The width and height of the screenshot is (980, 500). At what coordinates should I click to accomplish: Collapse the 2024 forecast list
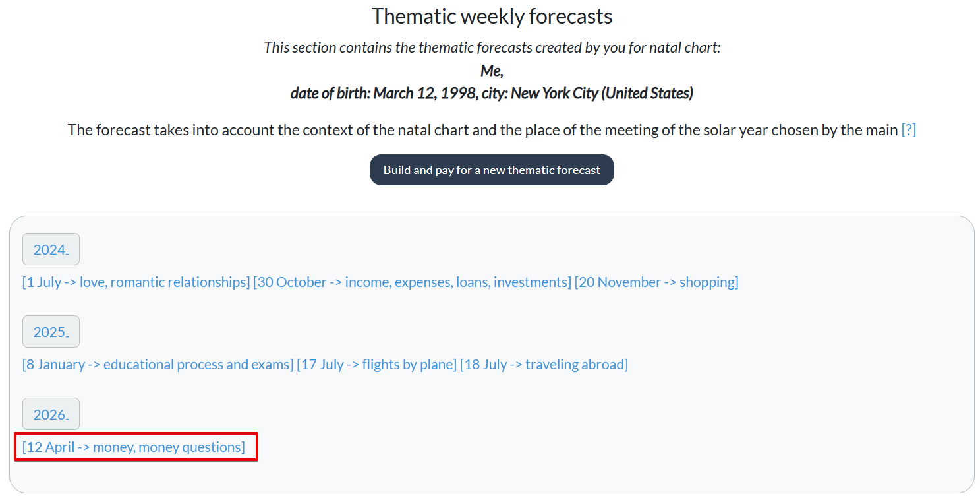51,249
